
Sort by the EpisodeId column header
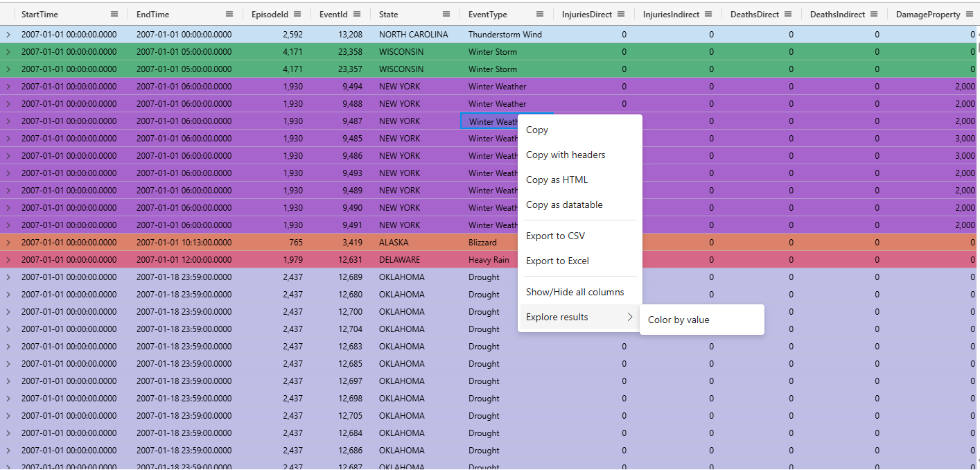(270, 14)
